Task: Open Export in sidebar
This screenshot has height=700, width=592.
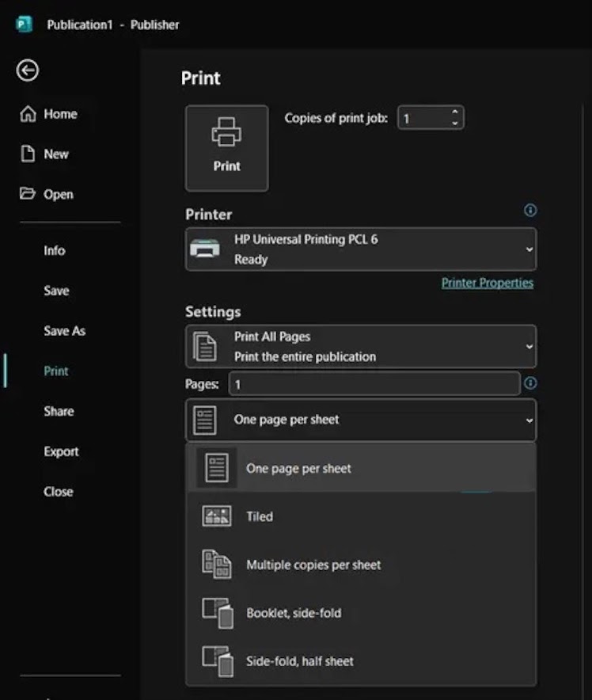Action: 61,451
